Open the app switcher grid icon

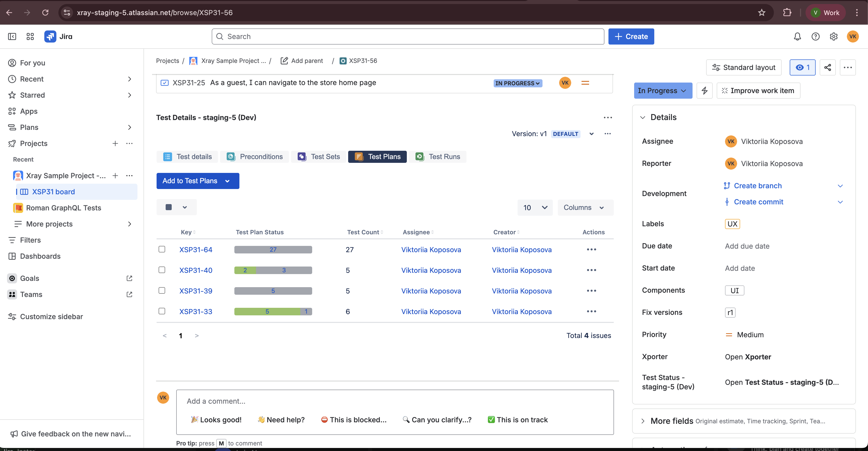[x=30, y=36]
